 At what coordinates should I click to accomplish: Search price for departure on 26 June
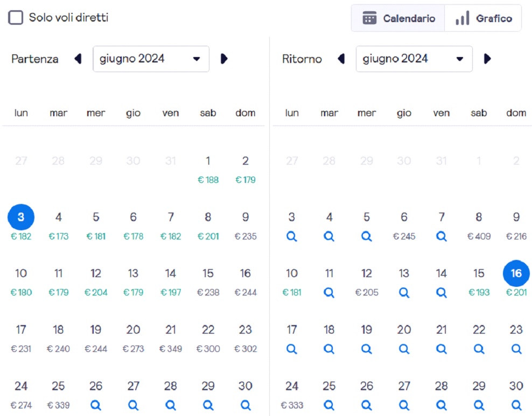point(96,405)
